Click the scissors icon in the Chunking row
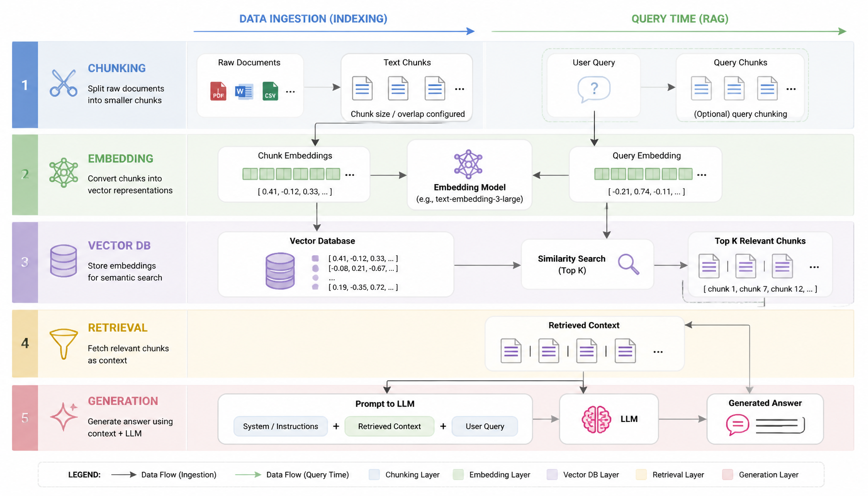 coord(63,83)
